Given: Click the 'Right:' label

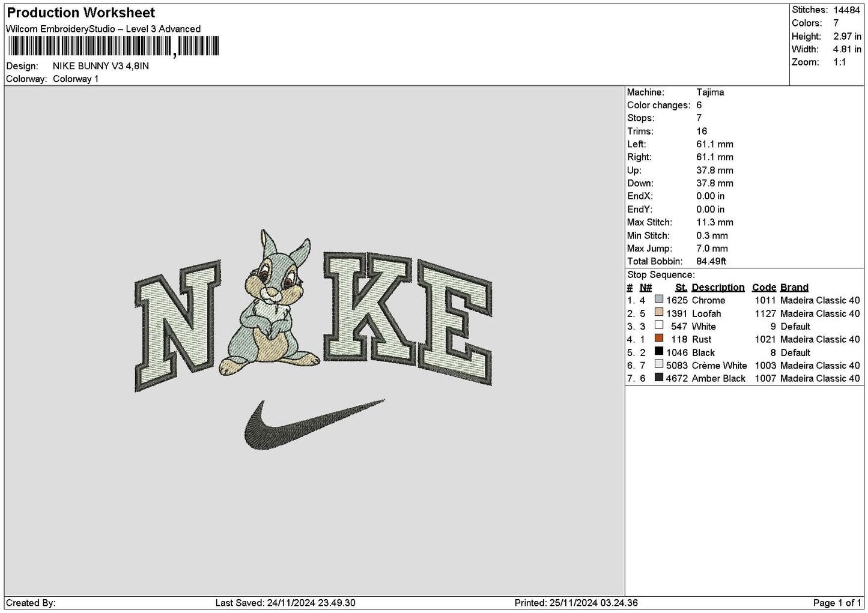Looking at the screenshot, I should (x=639, y=157).
